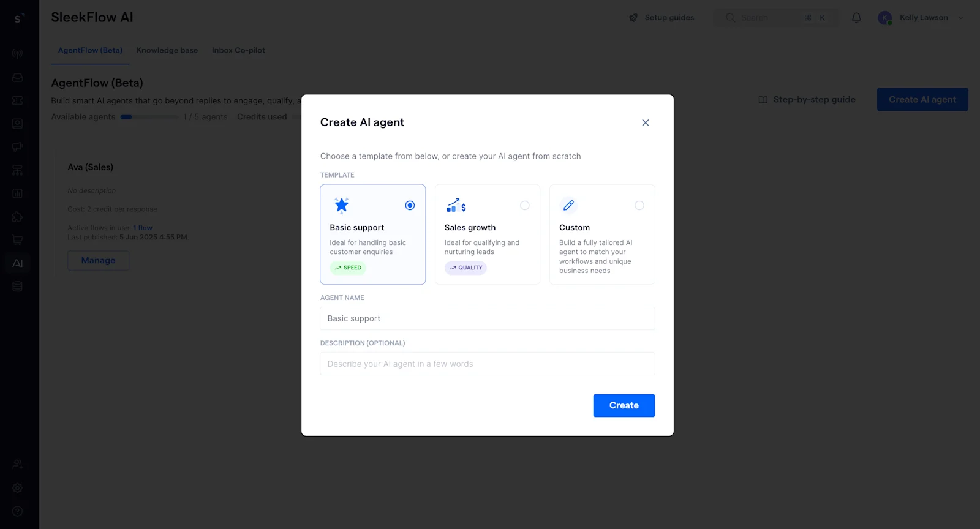
Task: Open Campaigns megaphone in the sidebar
Action: tap(17, 147)
